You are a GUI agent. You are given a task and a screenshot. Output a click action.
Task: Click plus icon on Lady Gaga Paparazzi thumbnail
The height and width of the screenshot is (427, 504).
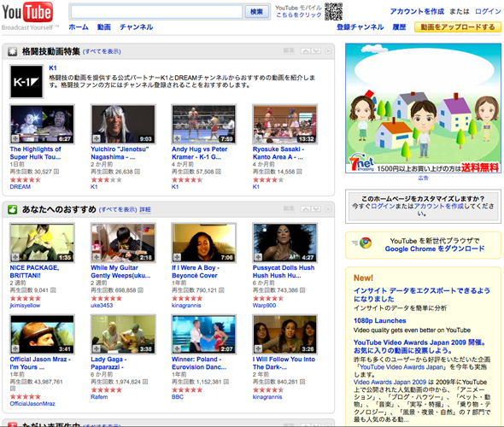point(97,348)
